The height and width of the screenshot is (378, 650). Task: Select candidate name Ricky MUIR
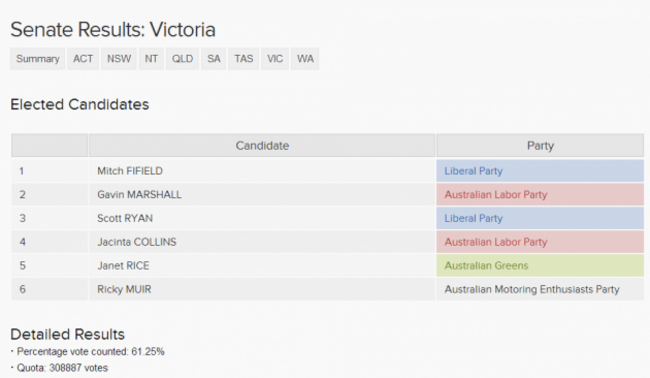click(x=124, y=289)
